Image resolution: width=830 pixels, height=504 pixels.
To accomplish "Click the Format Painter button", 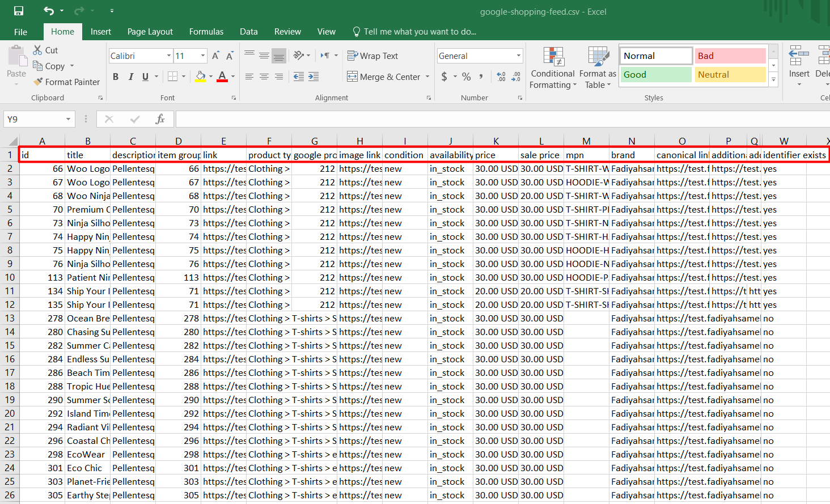I will click(66, 82).
